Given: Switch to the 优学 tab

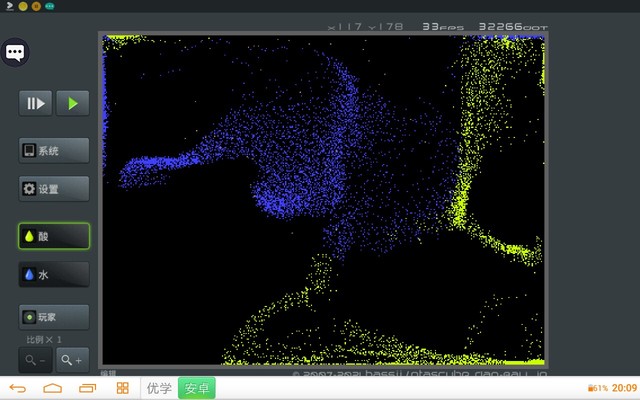Looking at the screenshot, I should (159, 388).
